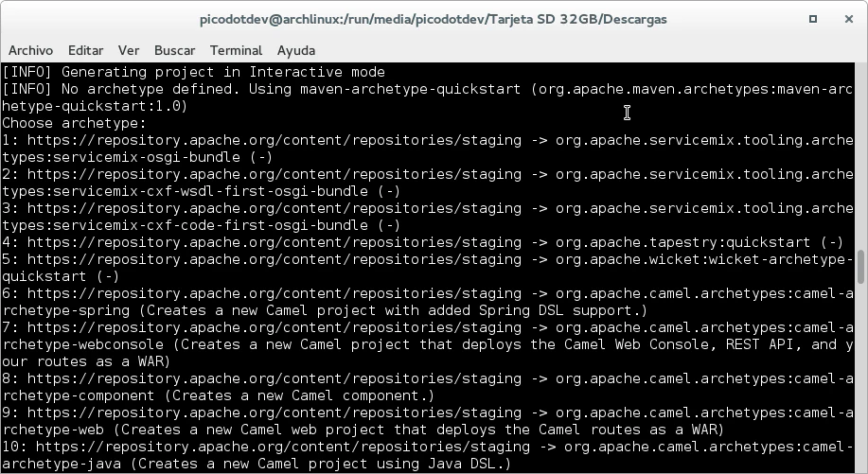Open the repository URL on archetype line 1
Image resolution: width=868 pixels, height=474 pixels.
tap(274, 140)
